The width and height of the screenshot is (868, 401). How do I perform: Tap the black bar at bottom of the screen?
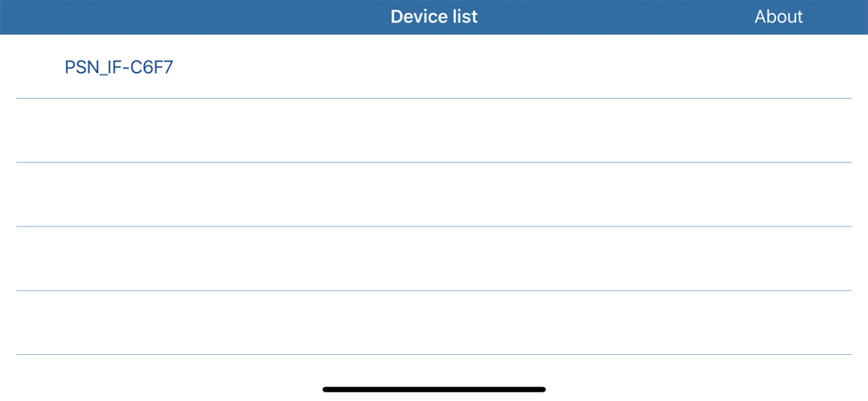point(434,390)
